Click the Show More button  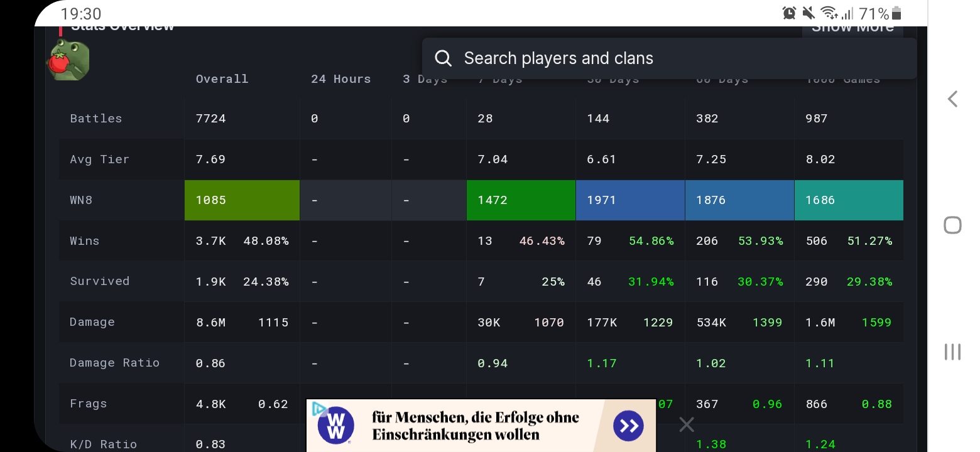point(852,26)
